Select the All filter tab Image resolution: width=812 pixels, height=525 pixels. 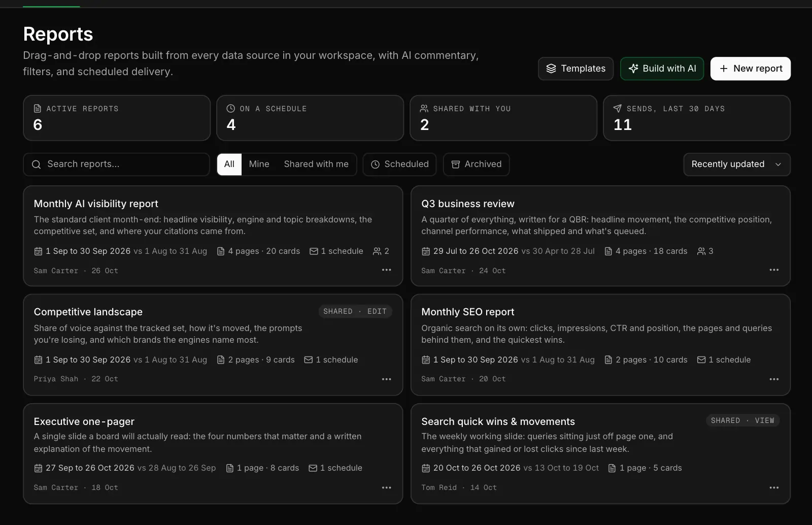click(x=229, y=165)
